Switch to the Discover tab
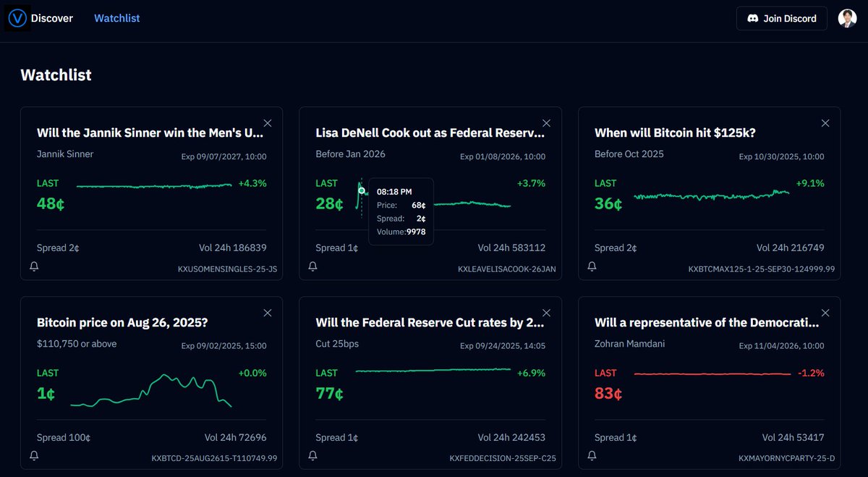Viewport: 868px width, 477px height. tap(52, 17)
